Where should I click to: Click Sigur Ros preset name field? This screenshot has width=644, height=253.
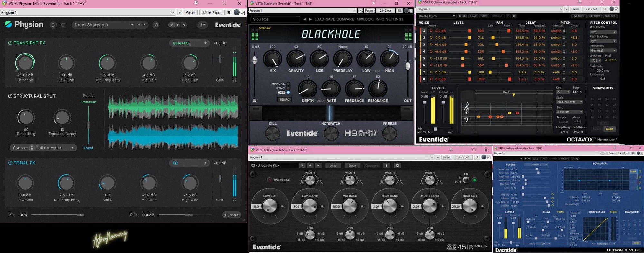pos(275,19)
